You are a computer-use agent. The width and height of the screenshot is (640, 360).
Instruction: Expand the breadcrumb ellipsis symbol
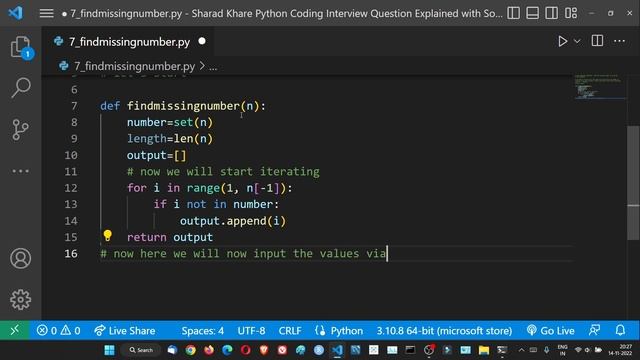pos(213,67)
